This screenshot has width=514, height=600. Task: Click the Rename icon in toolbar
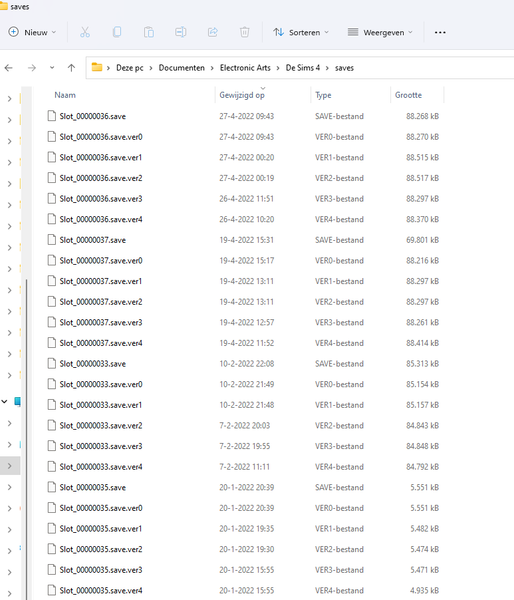click(181, 32)
